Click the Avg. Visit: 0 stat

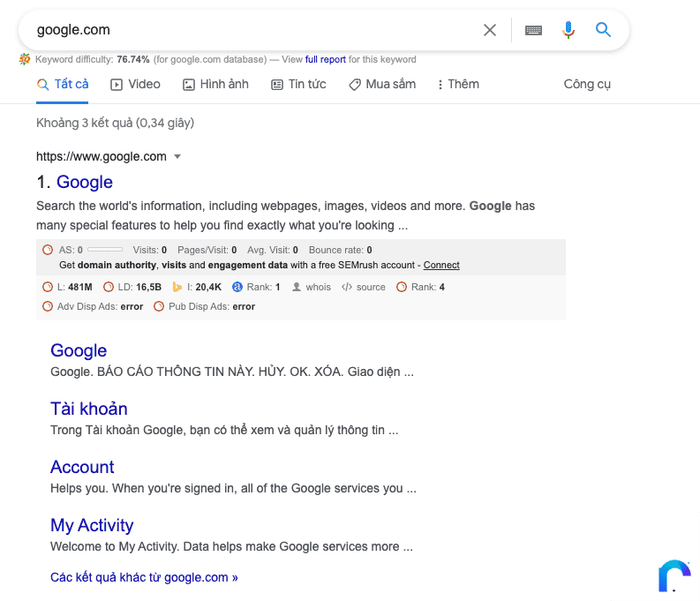pyautogui.click(x=273, y=250)
